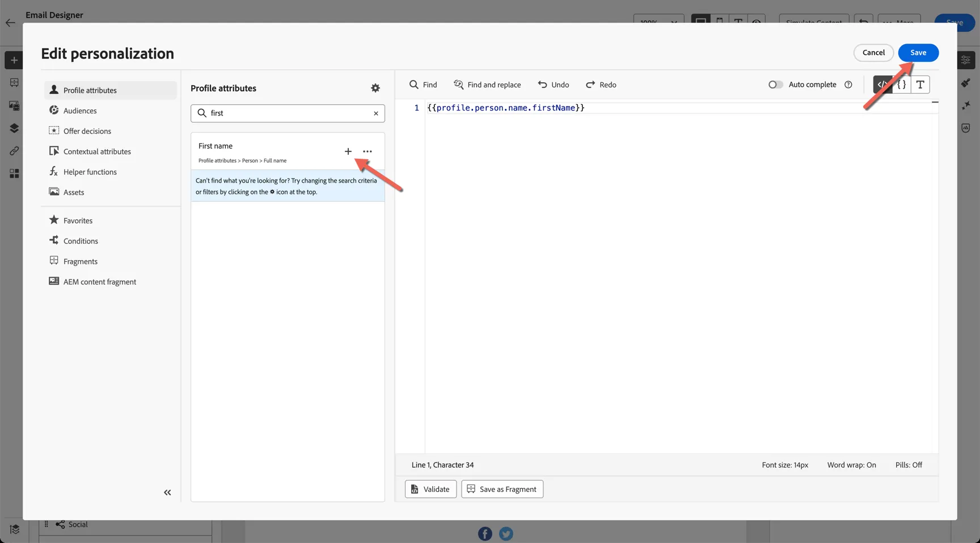Click the Validate button
The height and width of the screenshot is (543, 980).
430,489
